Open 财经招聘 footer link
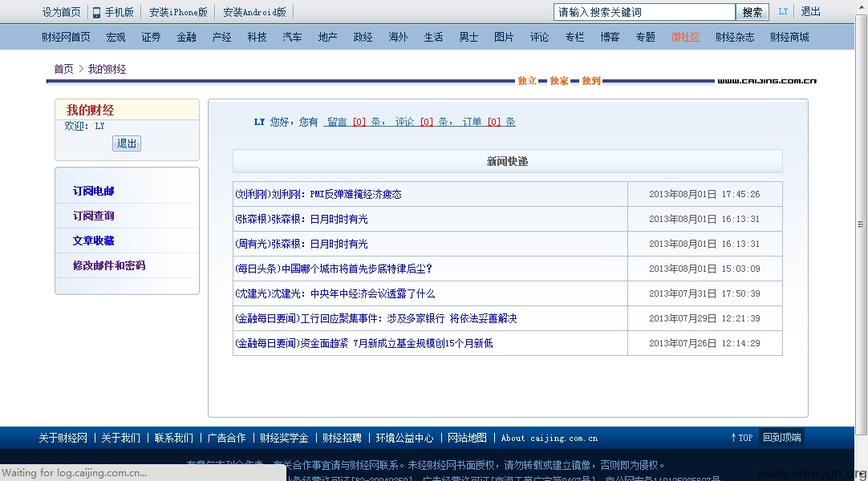 (x=342, y=438)
